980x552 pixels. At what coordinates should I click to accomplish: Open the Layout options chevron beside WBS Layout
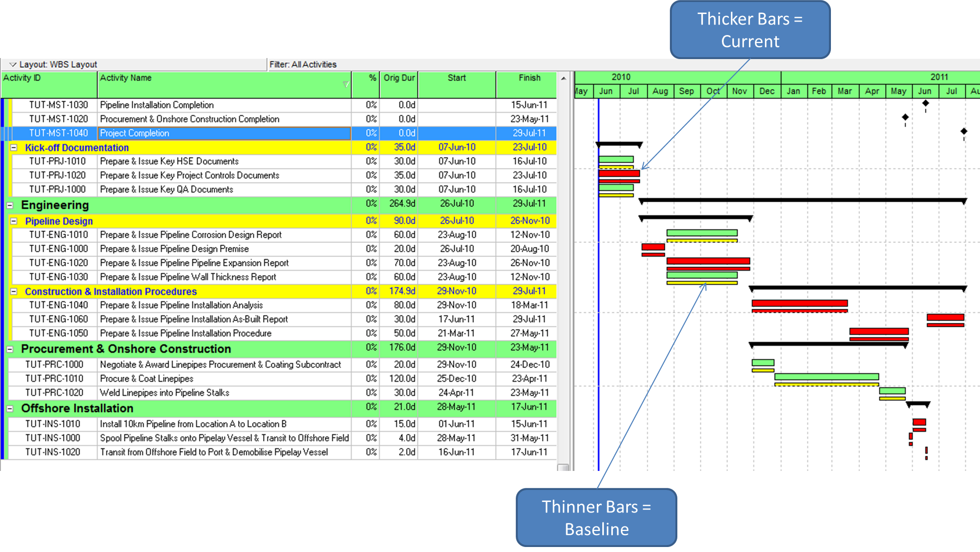tap(12, 64)
